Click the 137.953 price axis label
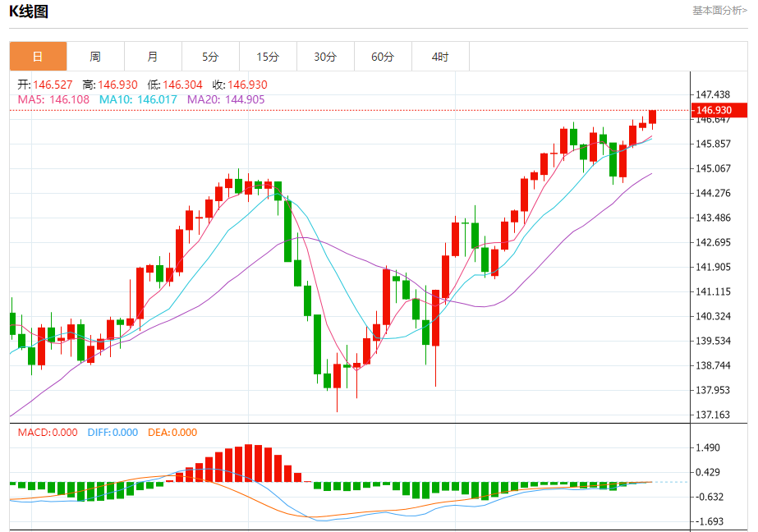The image size is (758, 532). click(713, 391)
